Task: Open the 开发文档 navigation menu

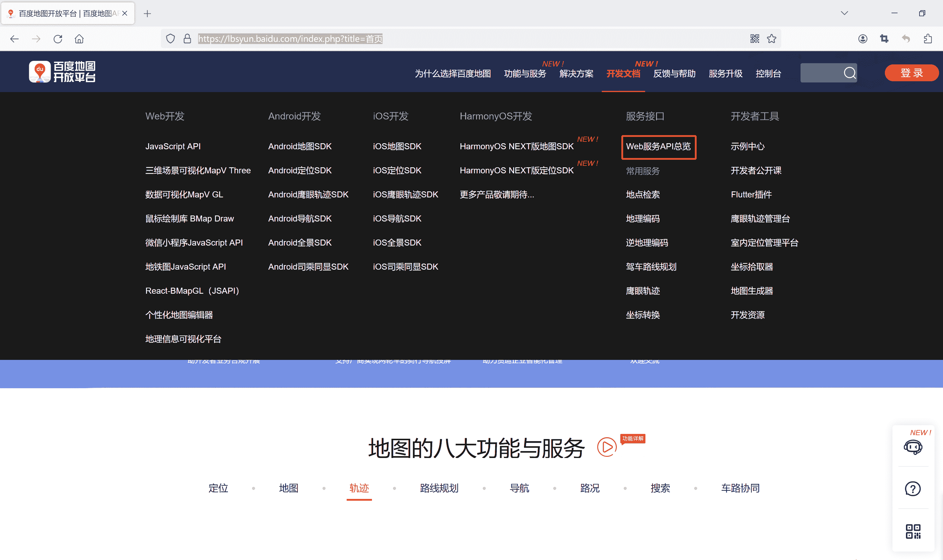Action: coord(623,74)
